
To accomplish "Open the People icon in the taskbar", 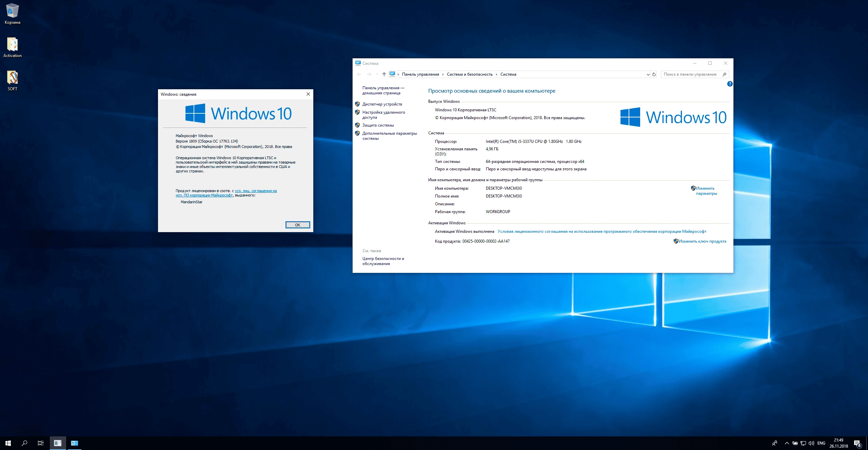I will coord(775,443).
